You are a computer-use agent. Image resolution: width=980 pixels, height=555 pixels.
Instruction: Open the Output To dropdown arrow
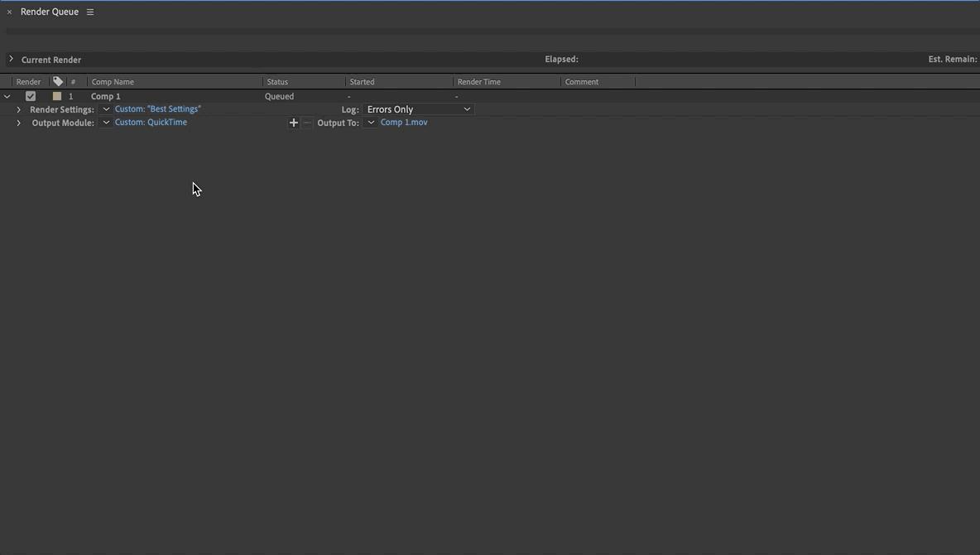[371, 123]
